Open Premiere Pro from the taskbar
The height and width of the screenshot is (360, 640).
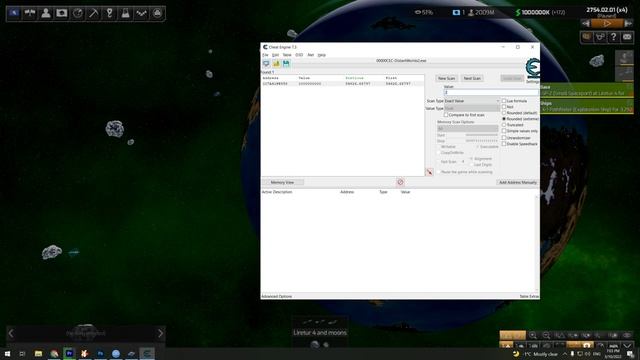pos(69,353)
